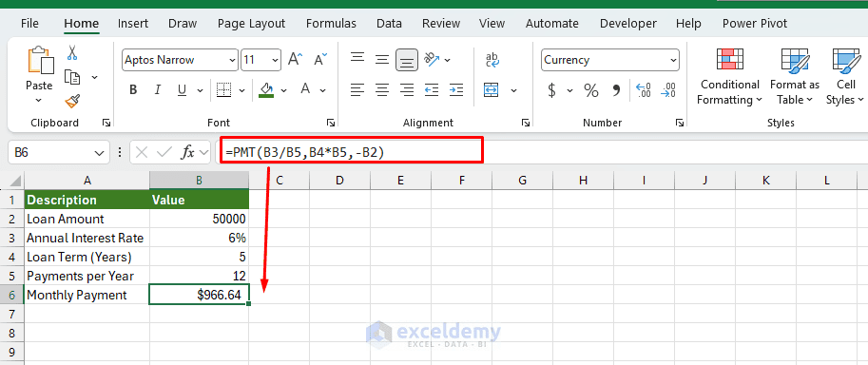Align text right
The height and width of the screenshot is (365, 868).
click(407, 89)
